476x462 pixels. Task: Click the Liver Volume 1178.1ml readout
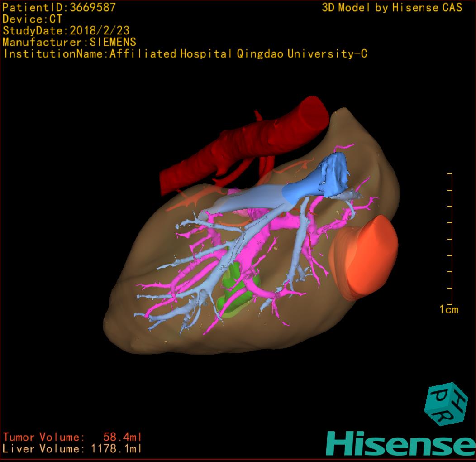tap(72, 449)
